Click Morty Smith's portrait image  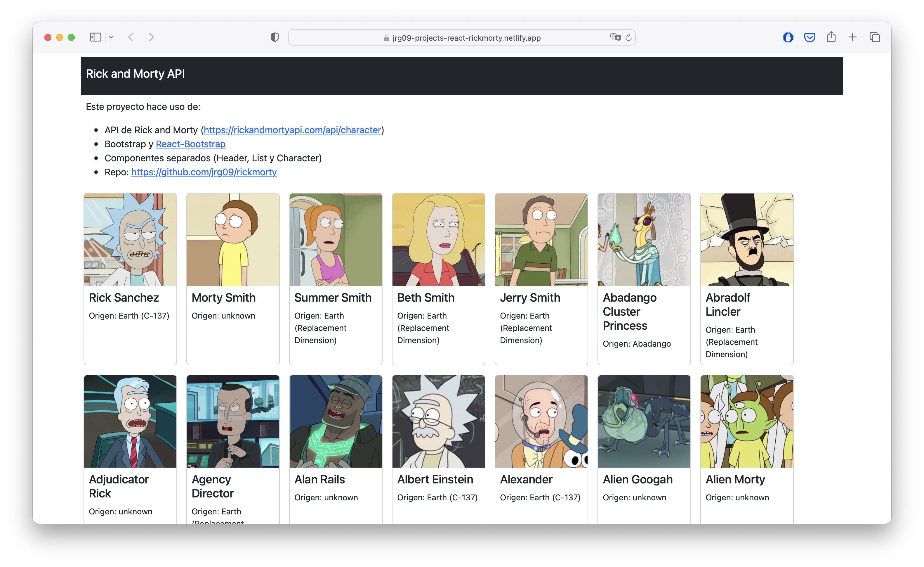[233, 239]
